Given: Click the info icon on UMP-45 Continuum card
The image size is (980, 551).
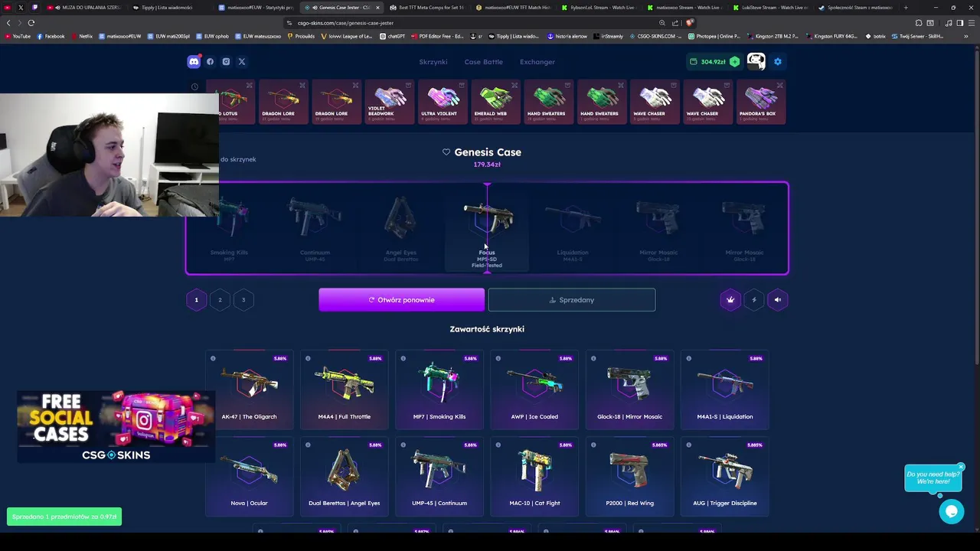Looking at the screenshot, I should click(403, 445).
